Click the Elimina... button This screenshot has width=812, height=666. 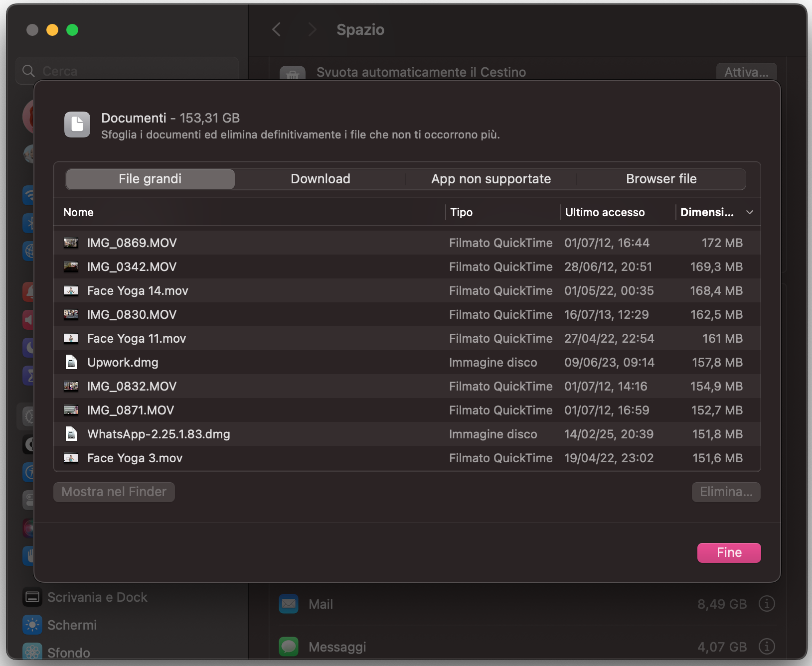726,492
